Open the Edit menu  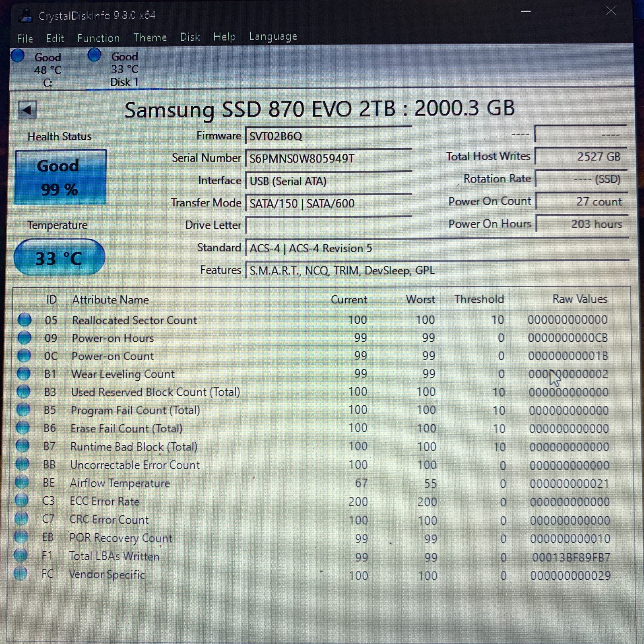(55, 38)
